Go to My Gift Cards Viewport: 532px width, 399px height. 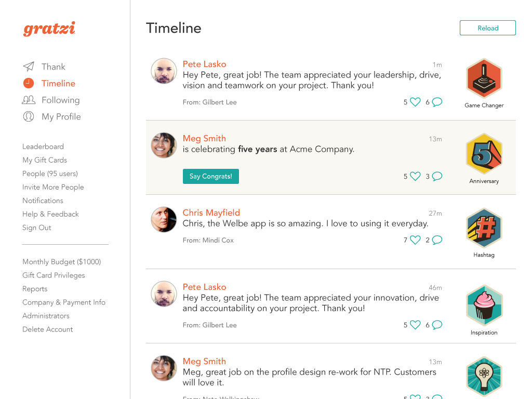point(45,160)
